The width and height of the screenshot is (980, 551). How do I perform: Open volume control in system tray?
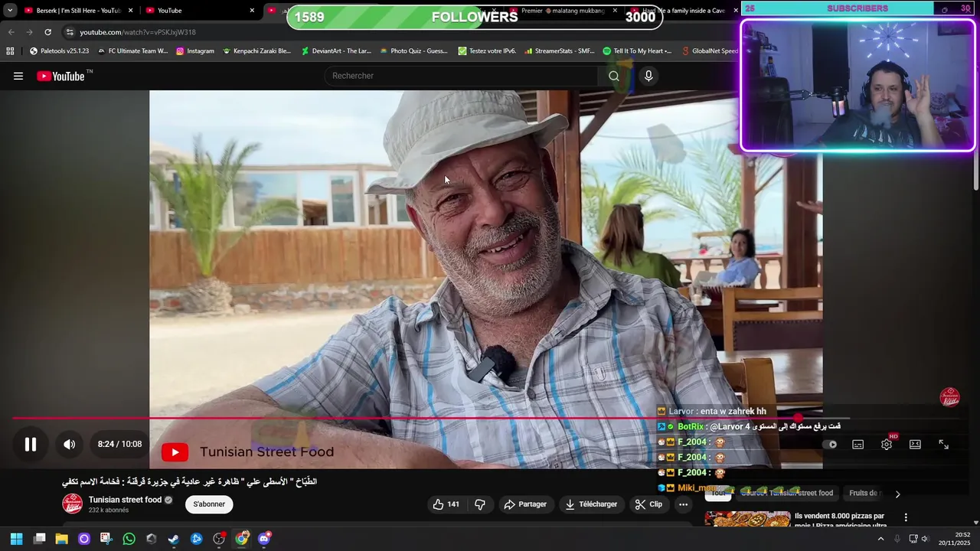click(924, 539)
